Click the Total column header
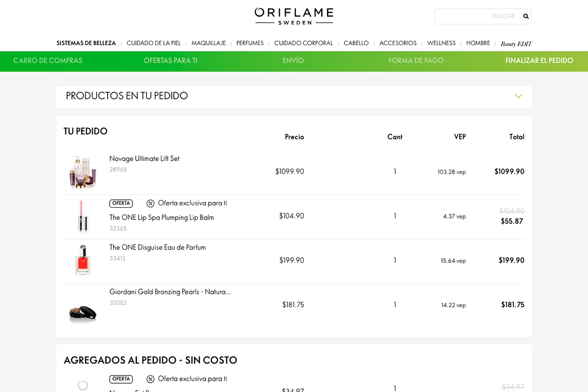Image resolution: width=588 pixels, height=392 pixels. (x=517, y=137)
